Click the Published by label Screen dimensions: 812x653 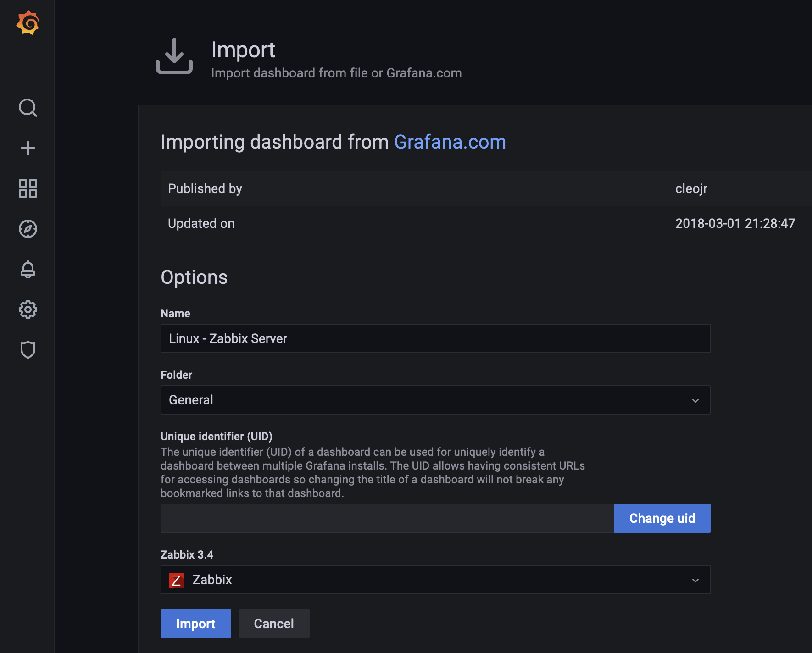coord(205,189)
